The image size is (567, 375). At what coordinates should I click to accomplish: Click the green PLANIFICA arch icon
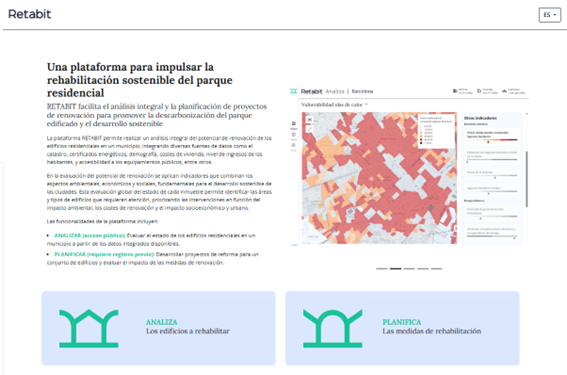332,328
